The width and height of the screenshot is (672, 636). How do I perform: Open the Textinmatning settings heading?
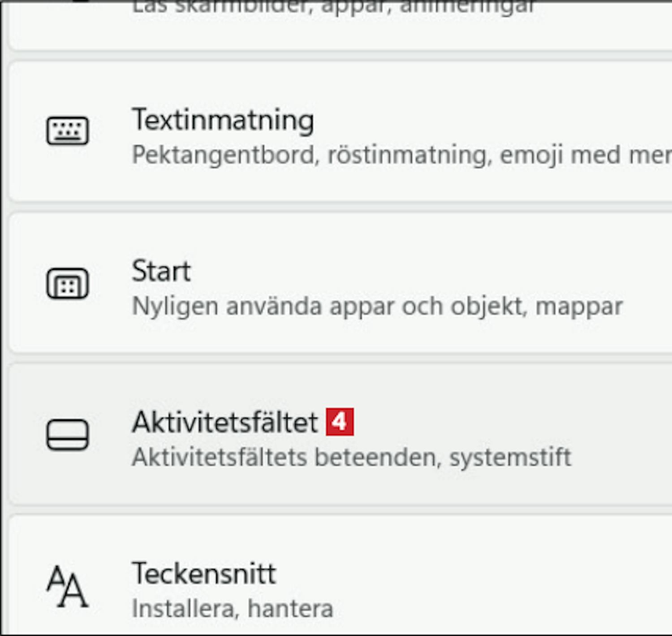223,120
